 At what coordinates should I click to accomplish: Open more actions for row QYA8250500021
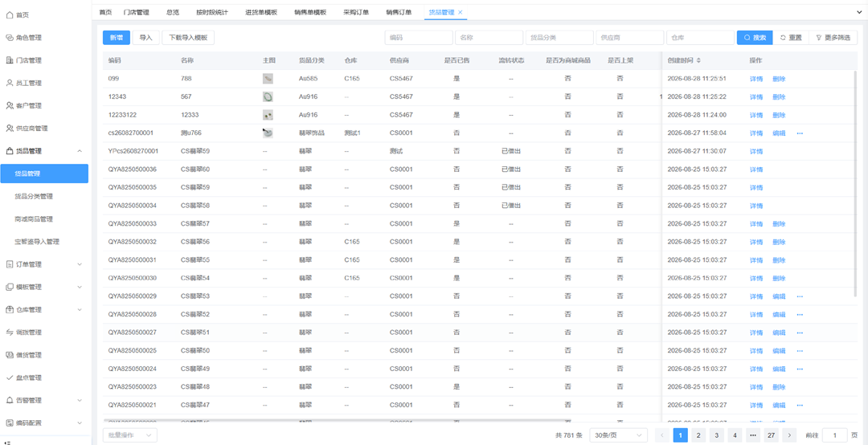coord(800,405)
